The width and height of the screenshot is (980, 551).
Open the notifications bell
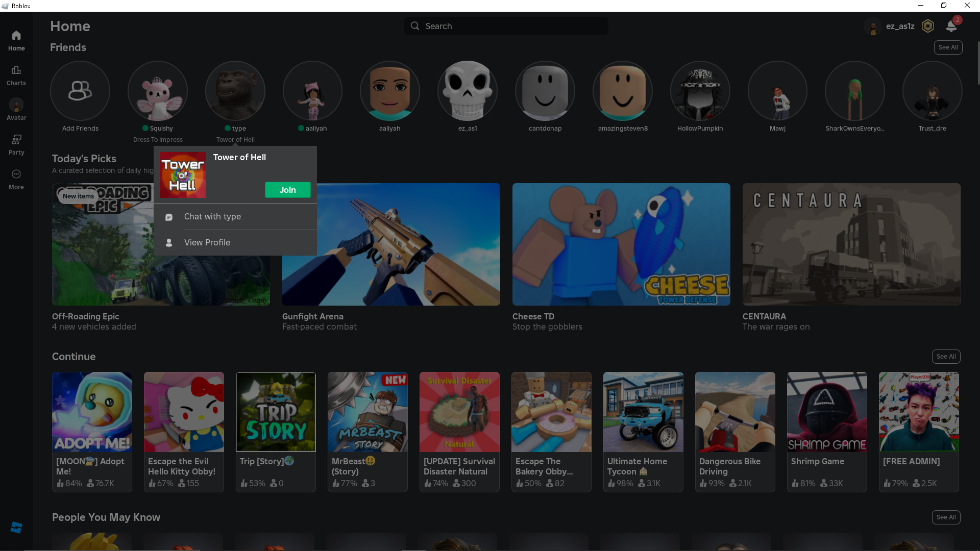point(951,26)
